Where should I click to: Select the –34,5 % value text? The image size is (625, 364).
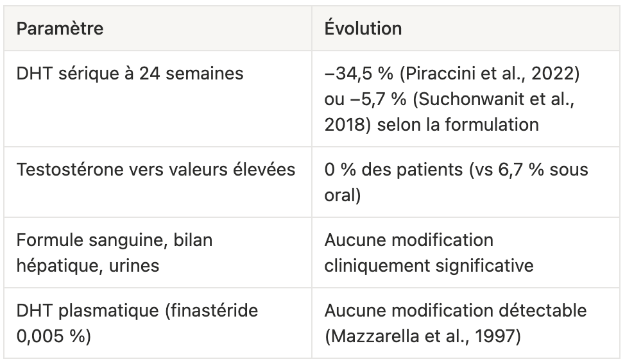pos(359,74)
